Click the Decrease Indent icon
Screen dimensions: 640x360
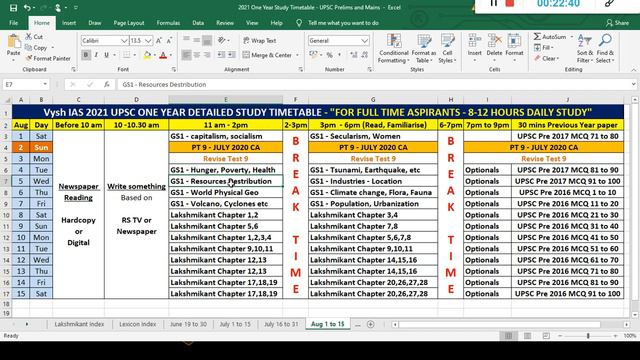point(221,55)
